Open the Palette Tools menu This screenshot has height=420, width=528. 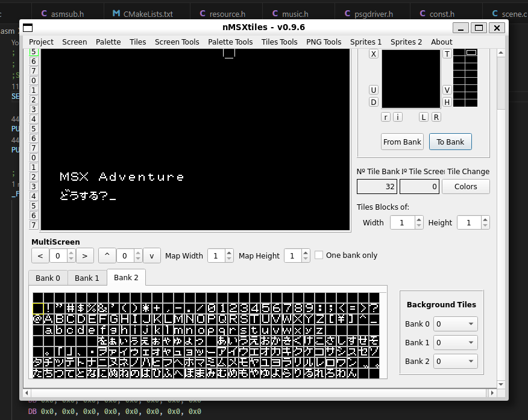coord(230,42)
